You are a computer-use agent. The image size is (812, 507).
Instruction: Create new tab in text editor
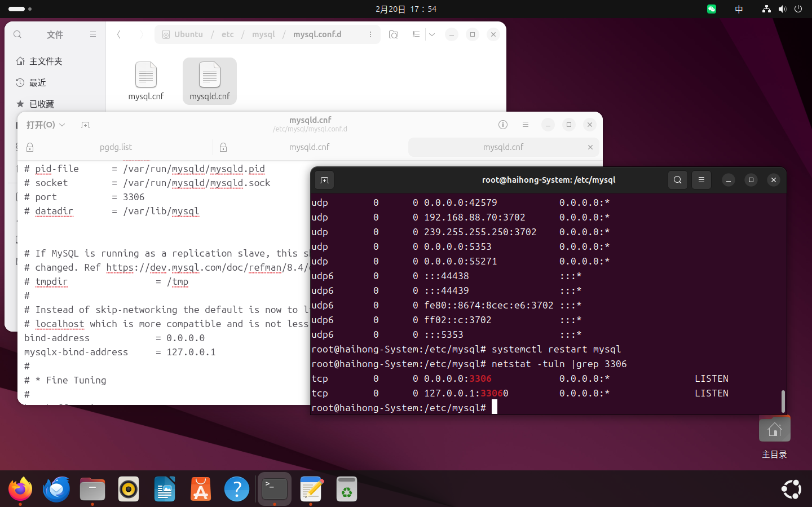click(85, 125)
